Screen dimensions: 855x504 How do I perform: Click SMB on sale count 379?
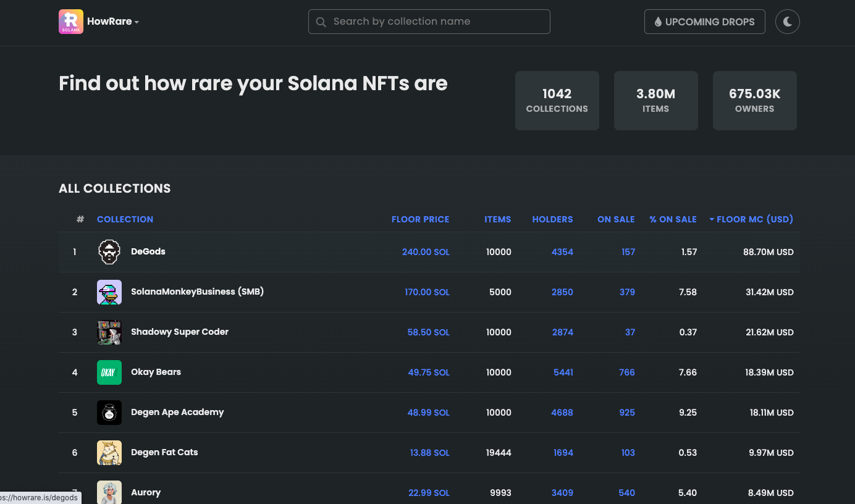click(x=627, y=292)
